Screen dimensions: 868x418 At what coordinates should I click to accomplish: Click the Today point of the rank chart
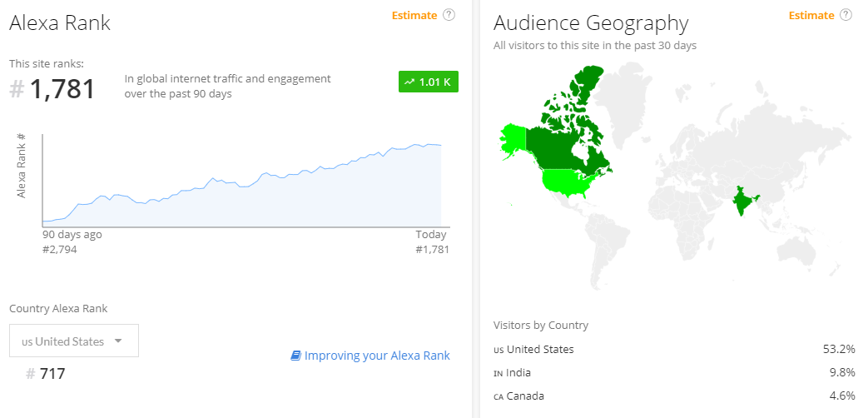pos(440,145)
